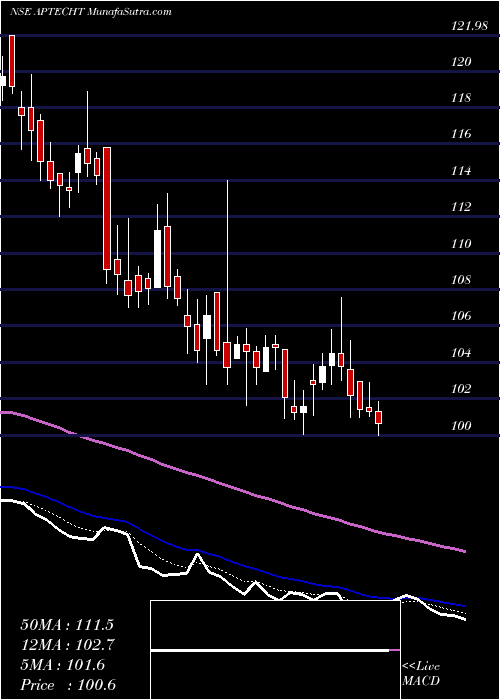Click the 106 price axis label
The width and height of the screenshot is (500, 700).
461,317
